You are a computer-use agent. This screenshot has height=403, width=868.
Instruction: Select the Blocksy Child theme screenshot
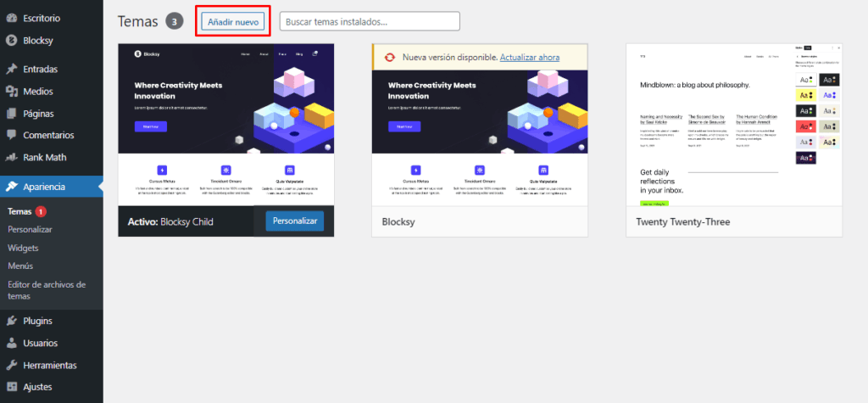[225, 124]
